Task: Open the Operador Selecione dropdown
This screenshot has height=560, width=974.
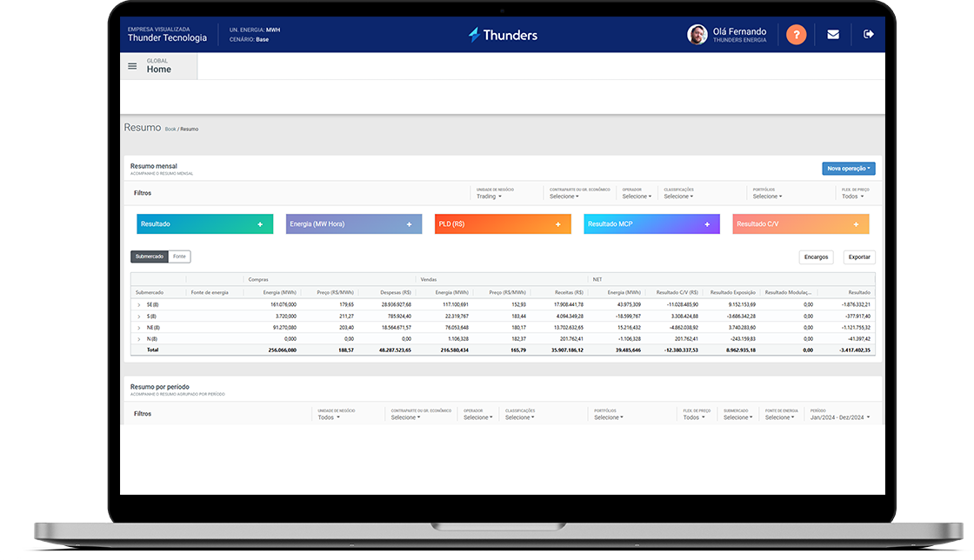Action: 636,197
